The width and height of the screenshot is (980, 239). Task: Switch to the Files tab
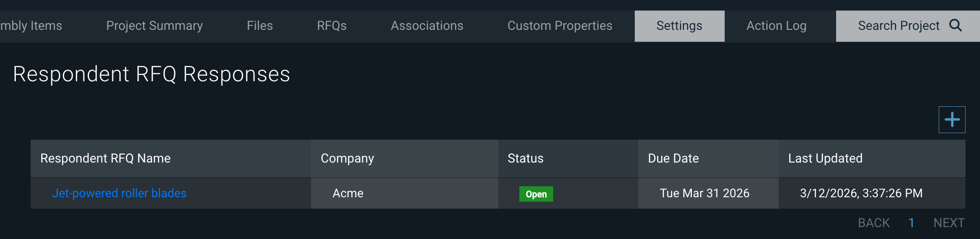point(260,26)
